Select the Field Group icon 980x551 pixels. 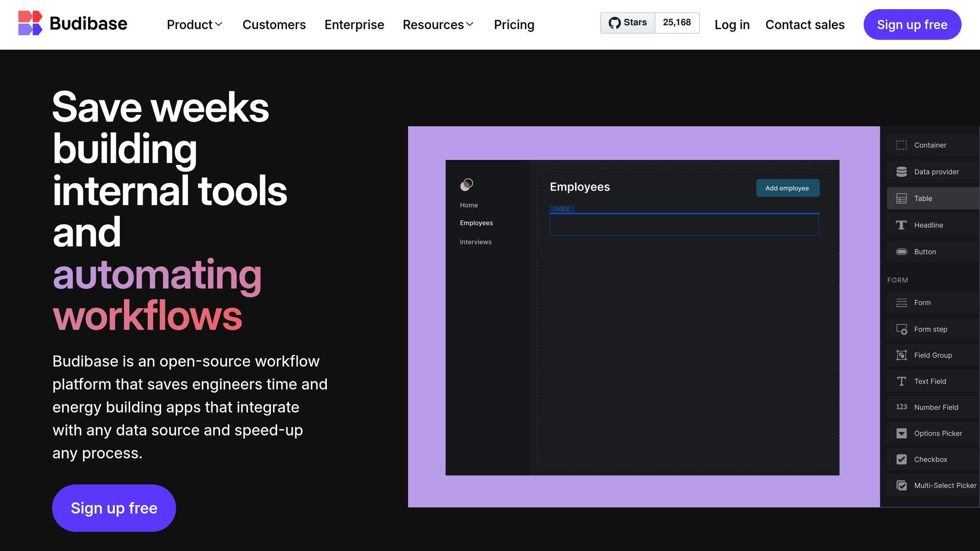(902, 355)
